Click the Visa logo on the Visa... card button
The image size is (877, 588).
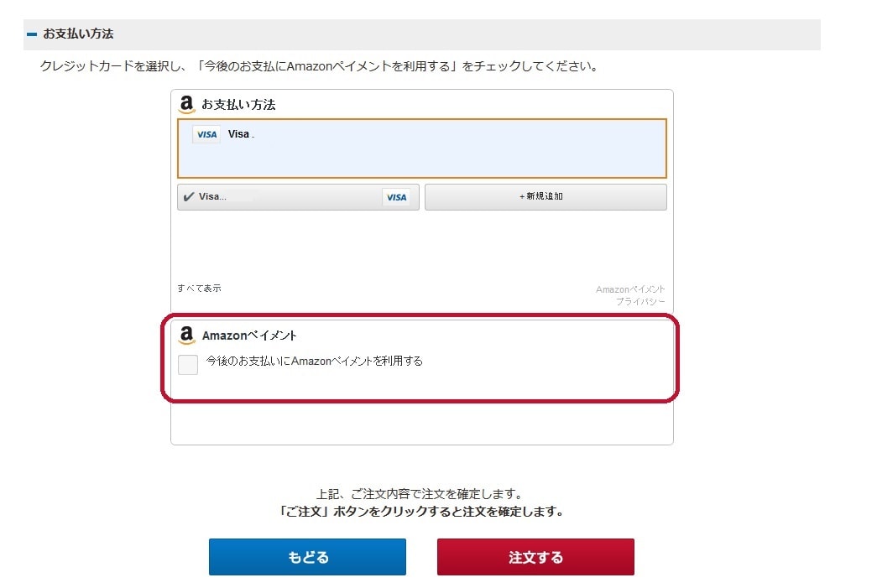coord(396,197)
